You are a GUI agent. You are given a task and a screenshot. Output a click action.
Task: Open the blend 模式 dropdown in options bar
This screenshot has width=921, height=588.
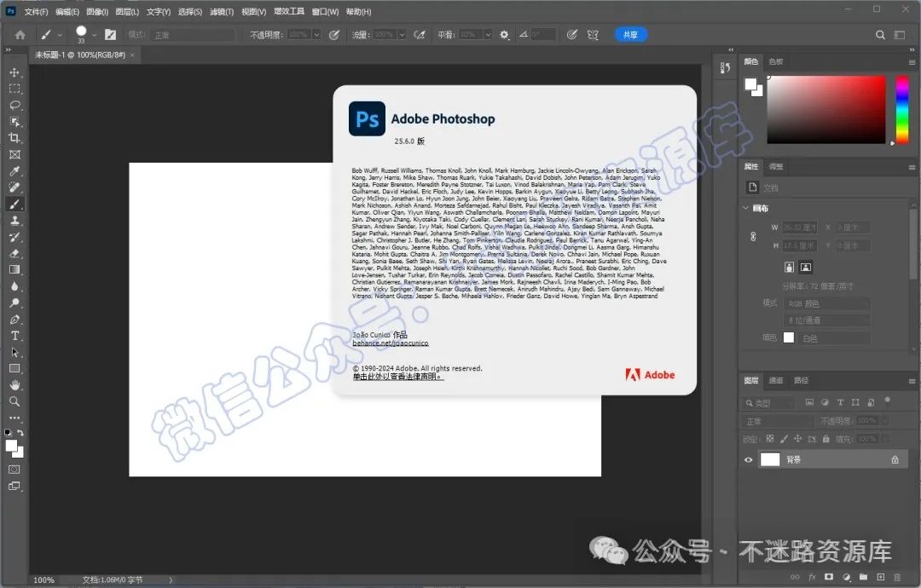192,35
